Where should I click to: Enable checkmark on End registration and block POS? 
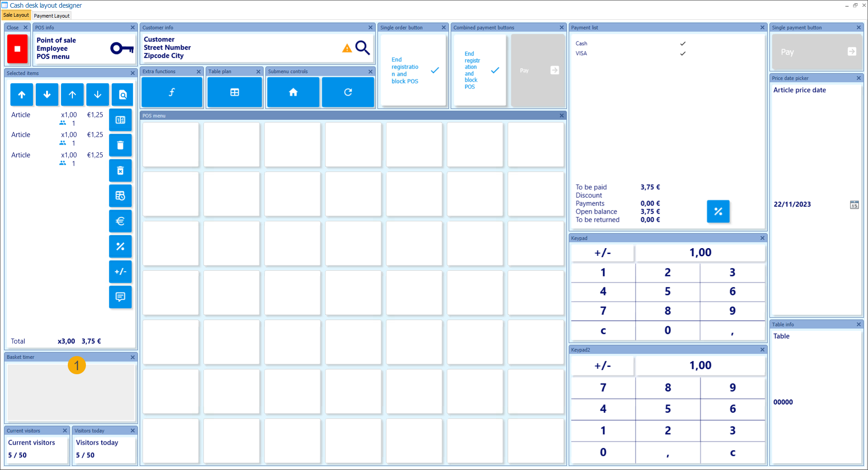[x=434, y=70]
